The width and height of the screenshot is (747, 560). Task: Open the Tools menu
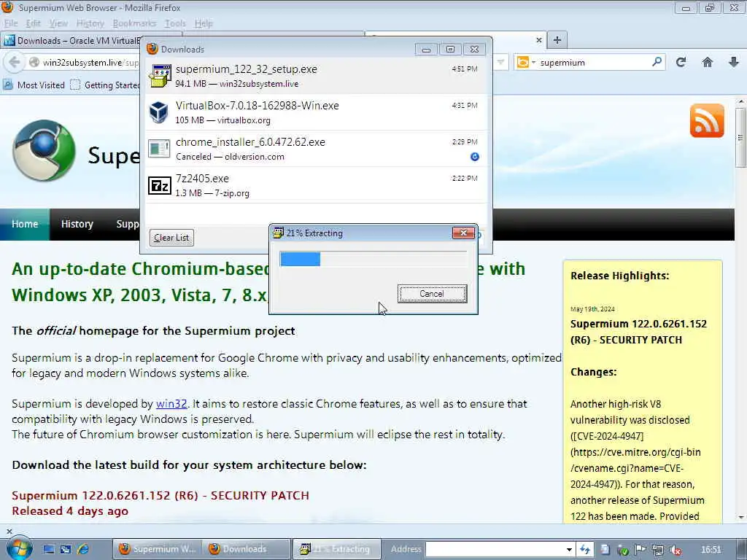(x=175, y=23)
